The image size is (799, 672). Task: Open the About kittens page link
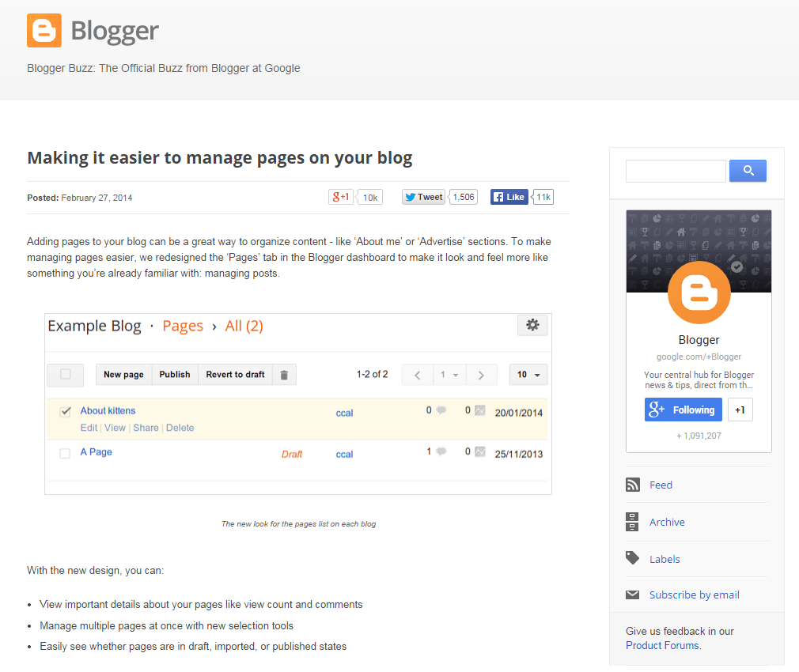coord(108,411)
